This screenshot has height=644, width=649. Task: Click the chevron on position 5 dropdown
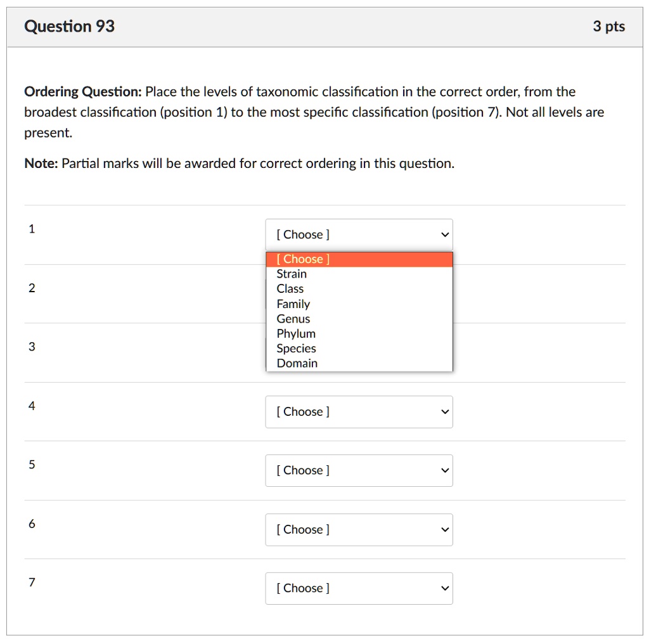coord(443,470)
